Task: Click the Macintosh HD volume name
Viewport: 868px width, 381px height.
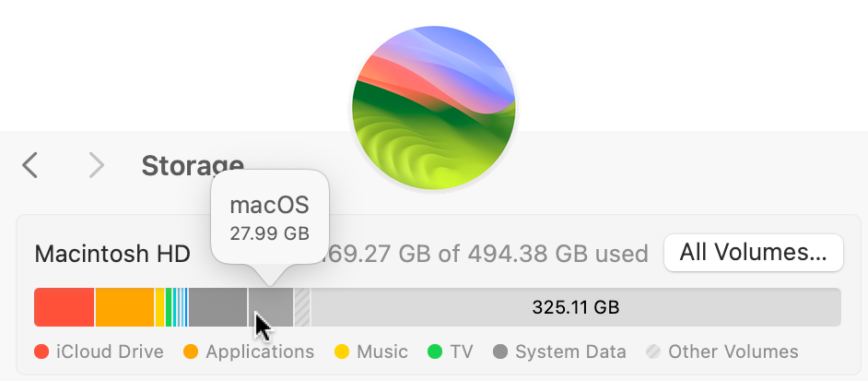Action: [x=111, y=254]
